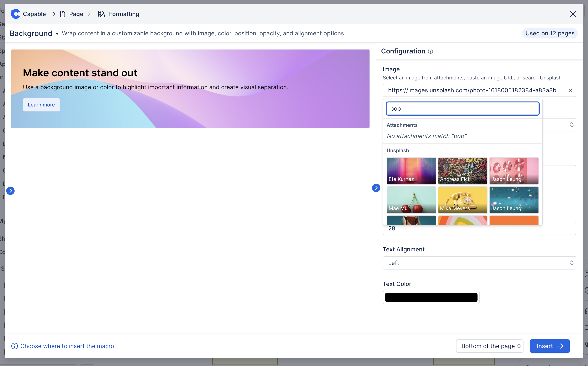Click the search field containing pop
The image size is (588, 366).
tap(462, 109)
